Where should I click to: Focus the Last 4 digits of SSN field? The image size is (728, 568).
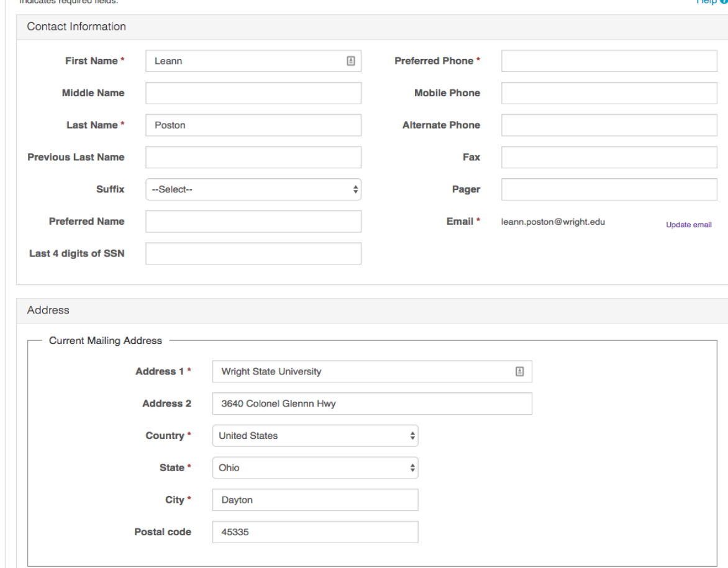(x=253, y=253)
